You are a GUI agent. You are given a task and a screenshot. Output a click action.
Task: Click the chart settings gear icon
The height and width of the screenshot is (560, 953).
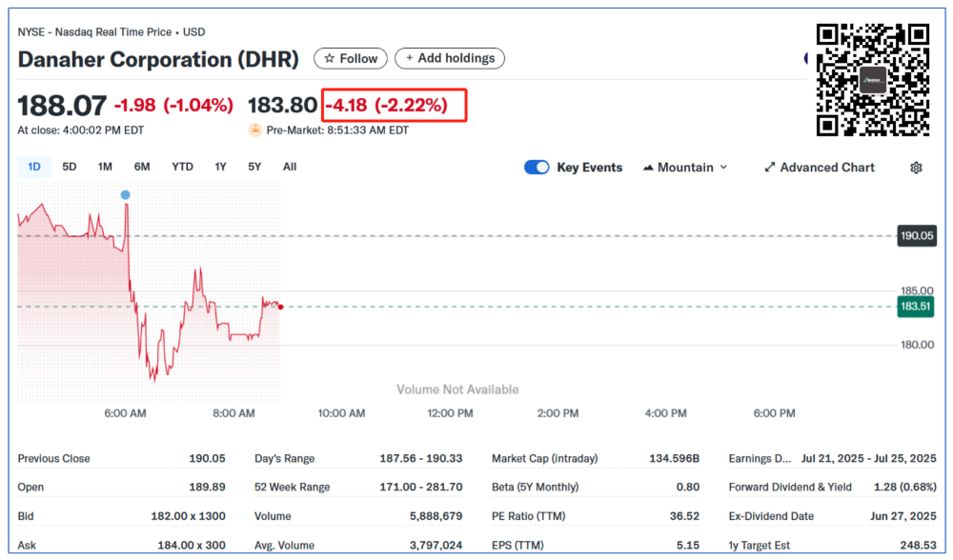(x=916, y=168)
